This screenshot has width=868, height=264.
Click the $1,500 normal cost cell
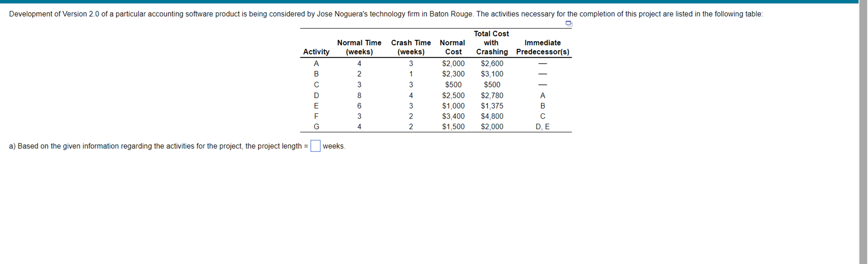453,127
